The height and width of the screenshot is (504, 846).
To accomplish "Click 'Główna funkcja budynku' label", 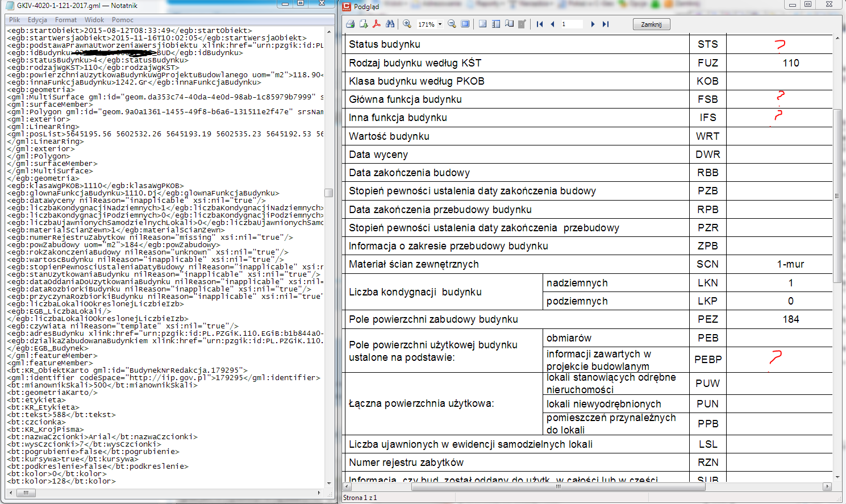I will pos(405,99).
